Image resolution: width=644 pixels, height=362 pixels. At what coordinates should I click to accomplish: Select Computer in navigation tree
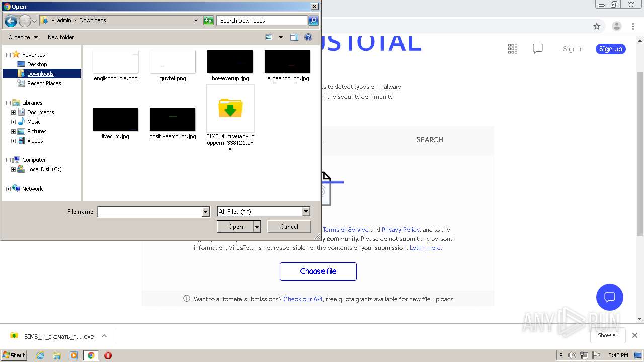pyautogui.click(x=34, y=160)
